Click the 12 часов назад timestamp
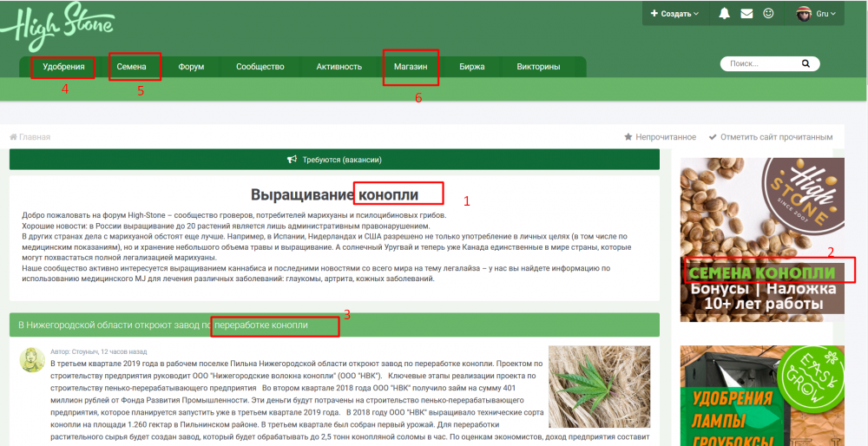The height and width of the screenshot is (446, 868). point(124,351)
